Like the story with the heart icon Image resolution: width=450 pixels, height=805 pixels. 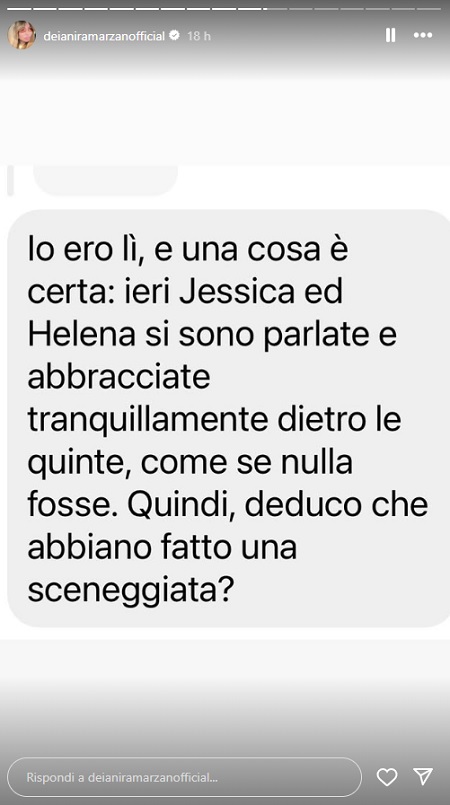387,777
